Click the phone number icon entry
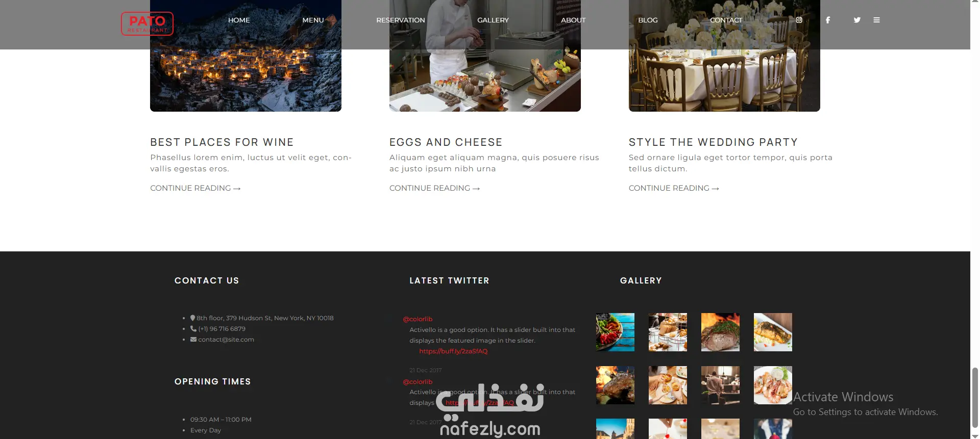This screenshot has width=980, height=439. (218, 329)
